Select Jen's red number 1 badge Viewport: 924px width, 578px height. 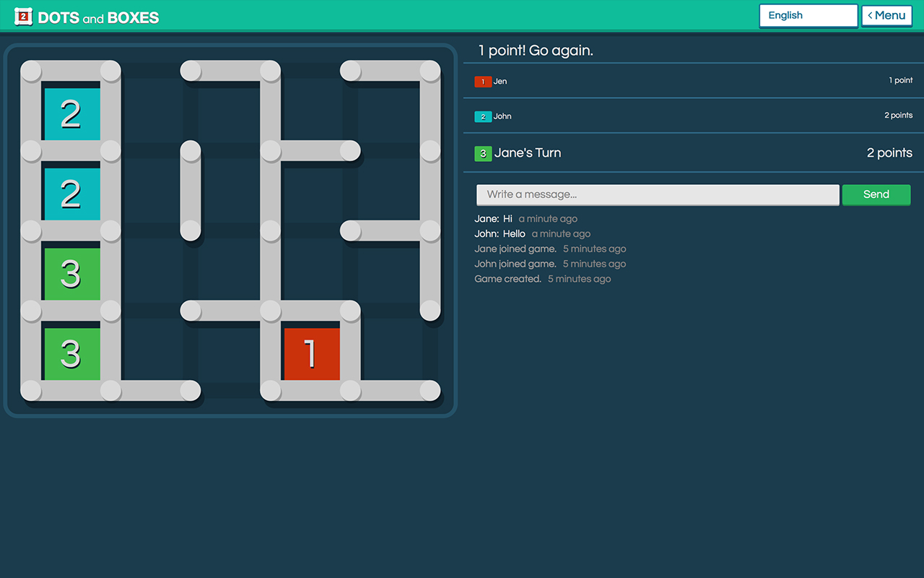[483, 82]
